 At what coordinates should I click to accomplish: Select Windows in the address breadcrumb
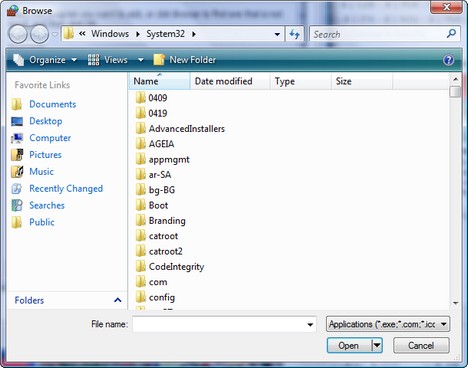pyautogui.click(x=110, y=34)
